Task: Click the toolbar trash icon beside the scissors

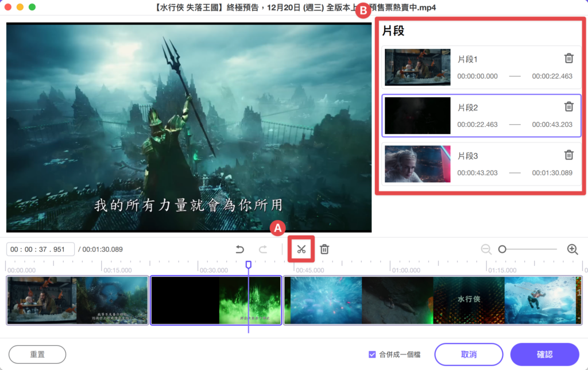Action: coord(324,249)
